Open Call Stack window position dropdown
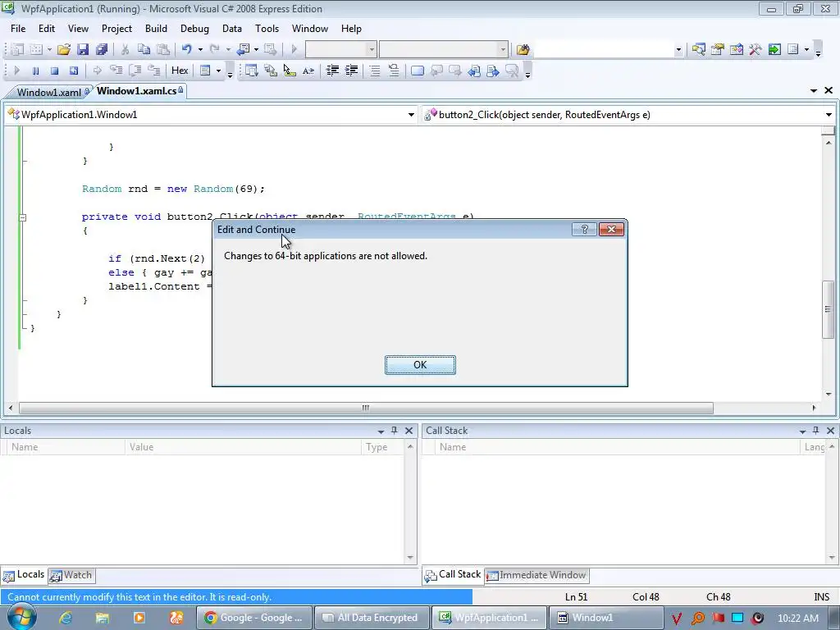 pyautogui.click(x=802, y=431)
